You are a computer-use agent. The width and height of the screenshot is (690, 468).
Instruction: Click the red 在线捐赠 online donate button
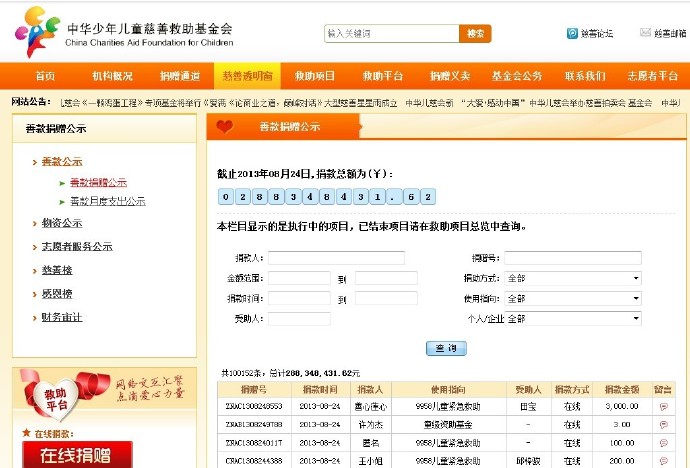[x=77, y=455]
